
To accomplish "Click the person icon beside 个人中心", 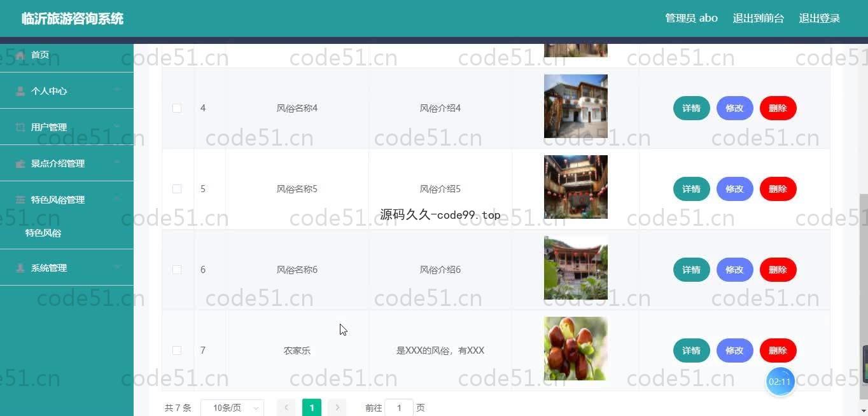I will (20, 91).
